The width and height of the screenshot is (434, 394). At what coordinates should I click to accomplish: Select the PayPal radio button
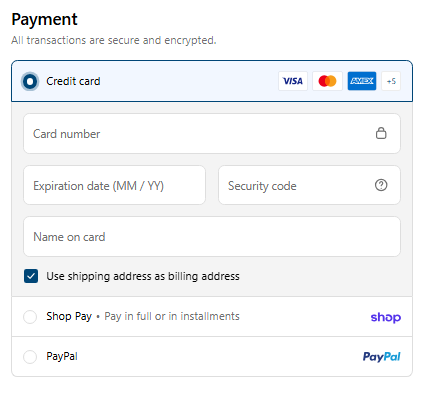click(x=30, y=357)
